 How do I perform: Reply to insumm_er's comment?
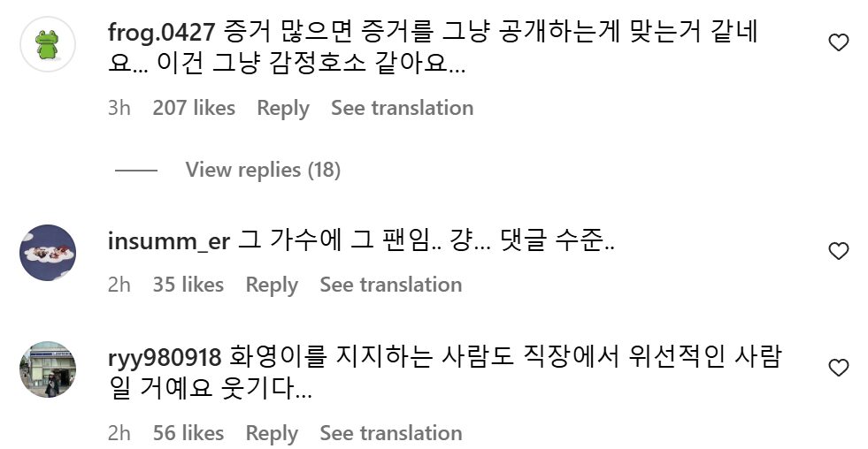(x=272, y=285)
